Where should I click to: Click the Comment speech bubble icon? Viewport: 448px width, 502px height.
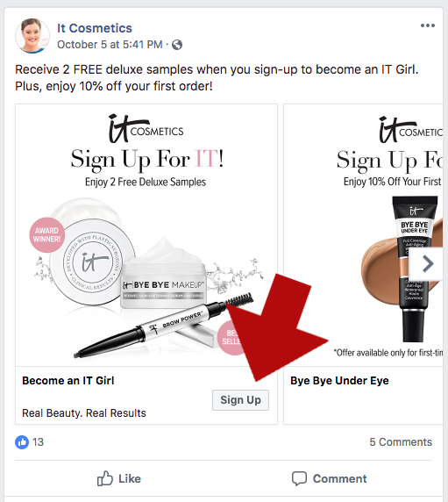[299, 479]
